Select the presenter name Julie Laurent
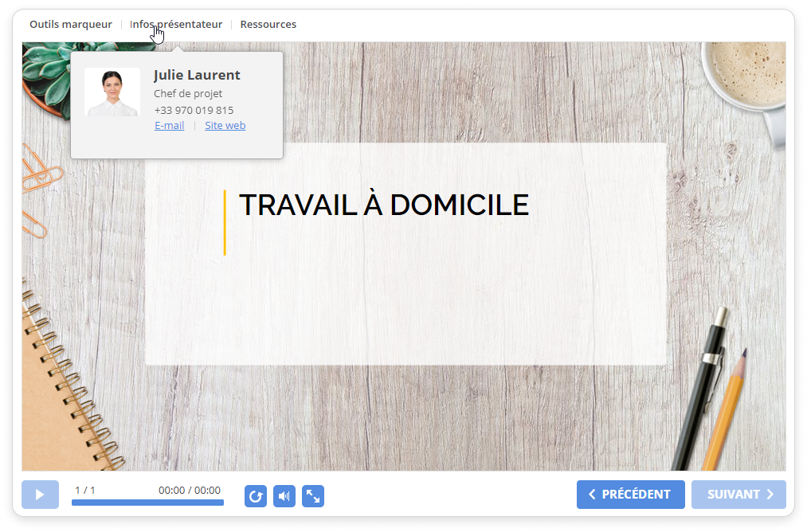Viewport: 807px width, 532px height. click(197, 76)
